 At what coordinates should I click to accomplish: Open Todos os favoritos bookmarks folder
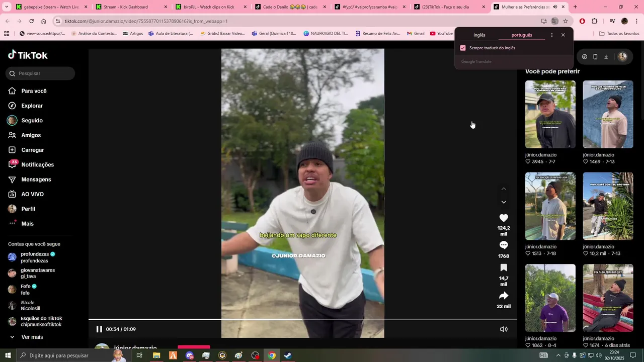pos(619,34)
